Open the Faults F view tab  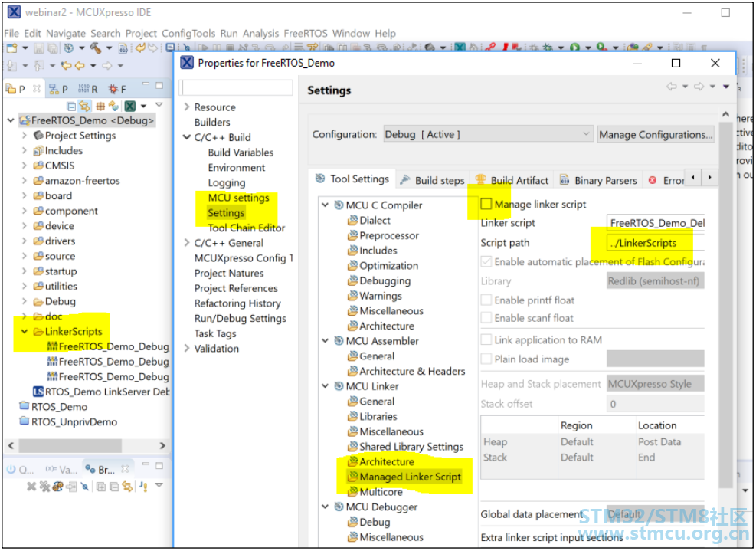(x=116, y=89)
